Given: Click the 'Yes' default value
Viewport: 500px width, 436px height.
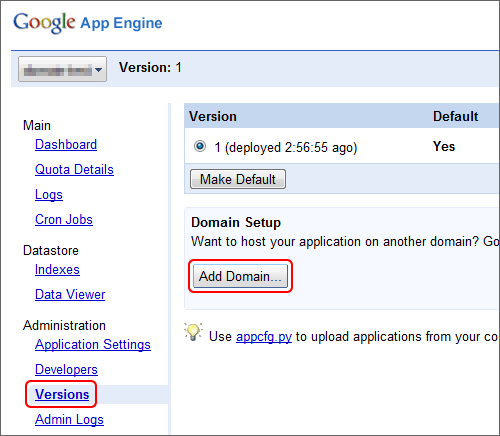Looking at the screenshot, I should coord(444,146).
